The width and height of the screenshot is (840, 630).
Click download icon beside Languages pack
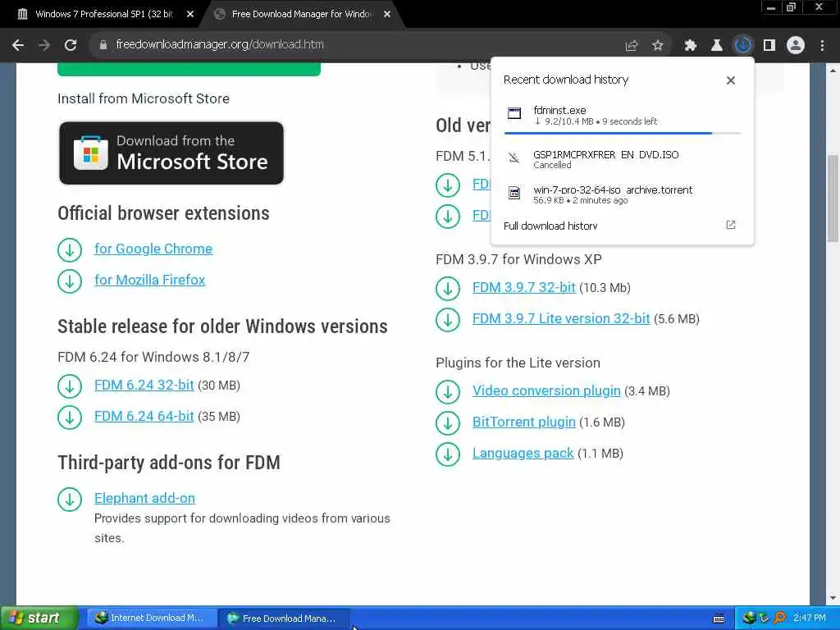click(448, 454)
